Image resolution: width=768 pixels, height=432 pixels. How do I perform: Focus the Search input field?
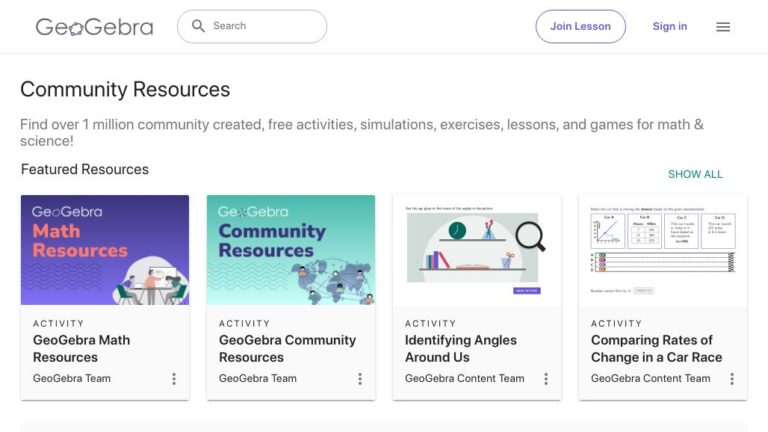click(252, 26)
